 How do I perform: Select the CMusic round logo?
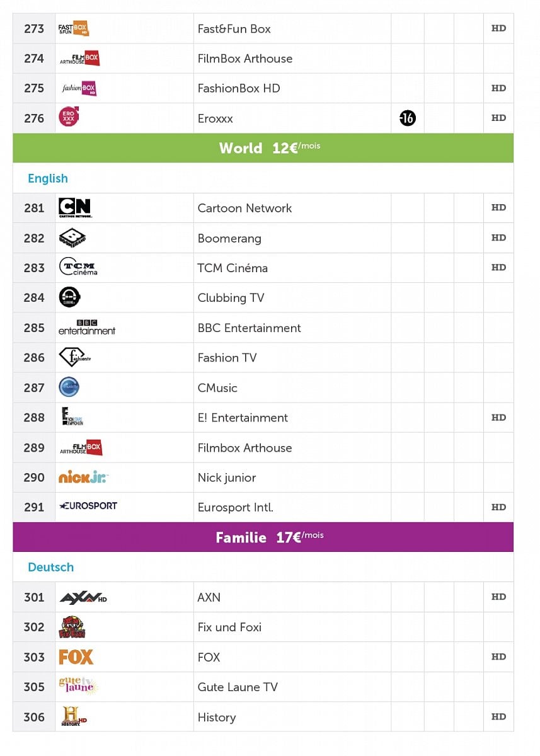click(69, 387)
